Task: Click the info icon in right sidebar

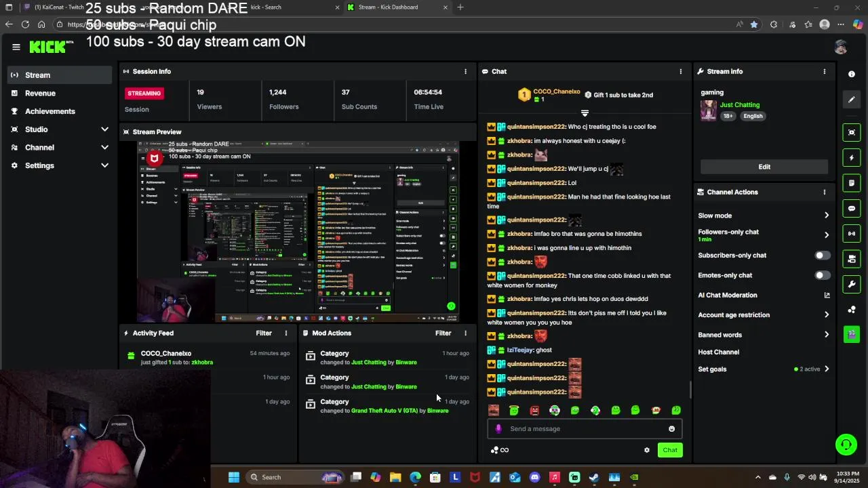Action: pyautogui.click(x=852, y=74)
